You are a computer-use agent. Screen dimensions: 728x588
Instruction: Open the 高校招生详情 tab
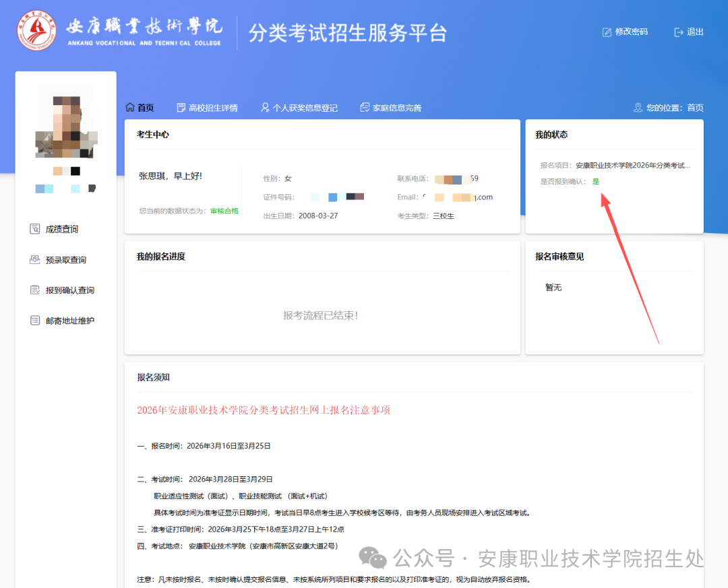coord(213,108)
